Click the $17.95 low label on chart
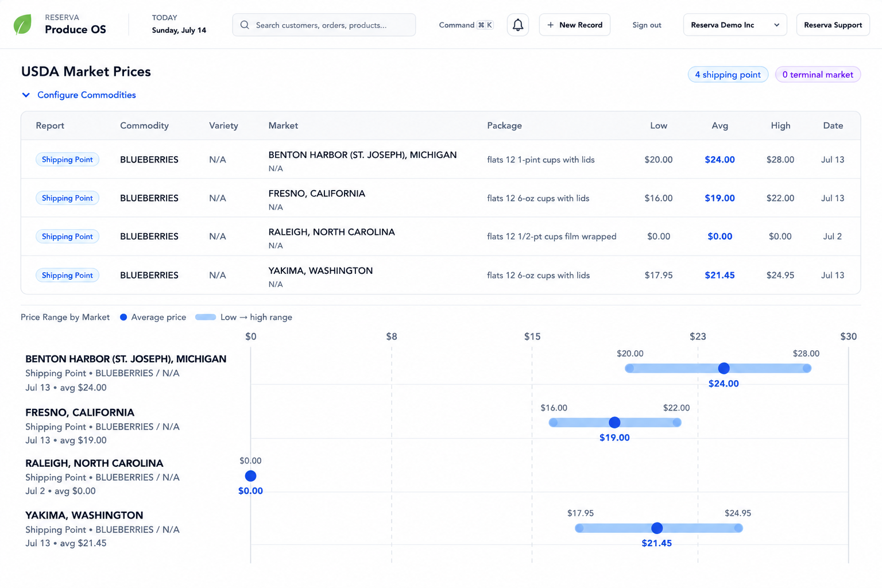The width and height of the screenshot is (882, 588). (580, 513)
